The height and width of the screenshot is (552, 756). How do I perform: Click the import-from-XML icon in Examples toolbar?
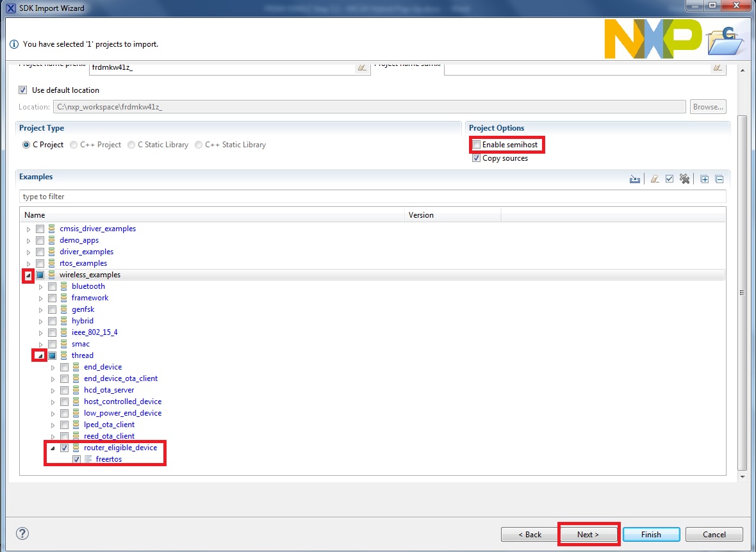[x=634, y=179]
